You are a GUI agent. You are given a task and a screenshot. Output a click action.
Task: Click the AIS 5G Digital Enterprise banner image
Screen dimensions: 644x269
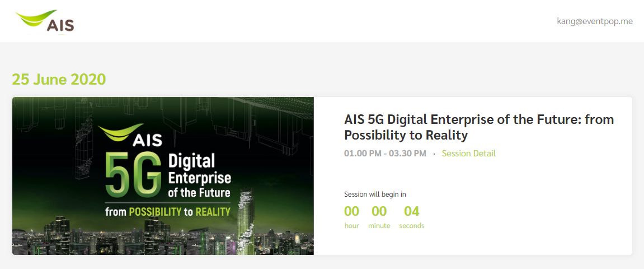point(163,176)
